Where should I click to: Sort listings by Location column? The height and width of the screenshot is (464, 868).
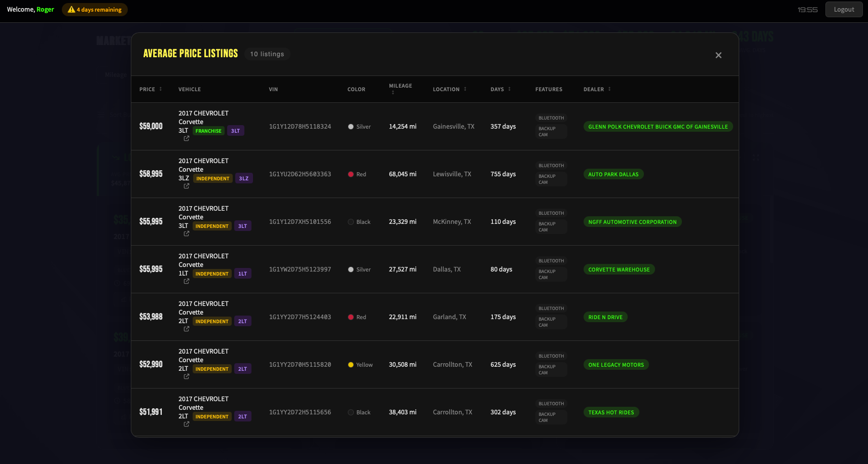coord(449,89)
